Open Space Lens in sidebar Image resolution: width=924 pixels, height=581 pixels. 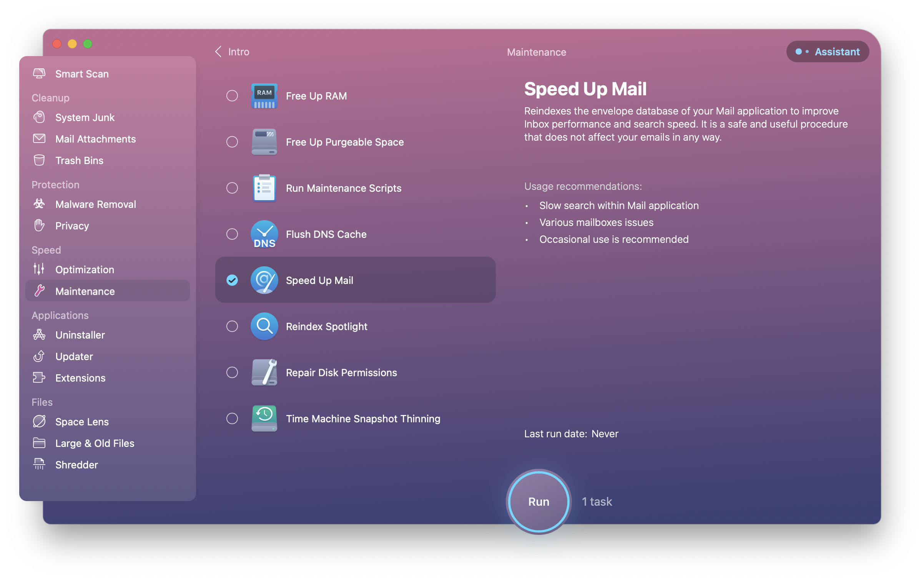[82, 422]
